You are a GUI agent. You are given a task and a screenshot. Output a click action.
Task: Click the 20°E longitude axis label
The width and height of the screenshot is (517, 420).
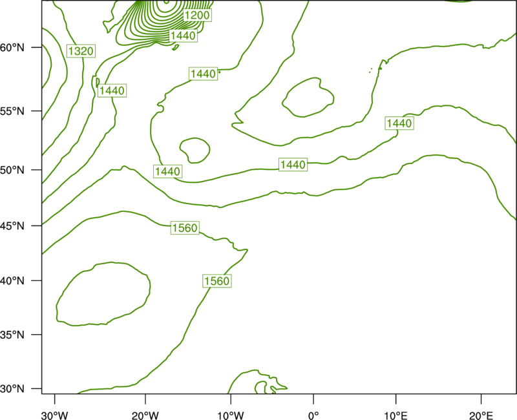pyautogui.click(x=481, y=415)
